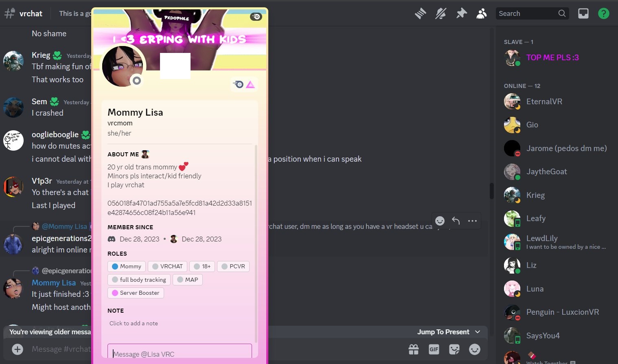The image size is (618, 364).
Task: Select JaytheGoat in the member list
Action: pos(556,172)
